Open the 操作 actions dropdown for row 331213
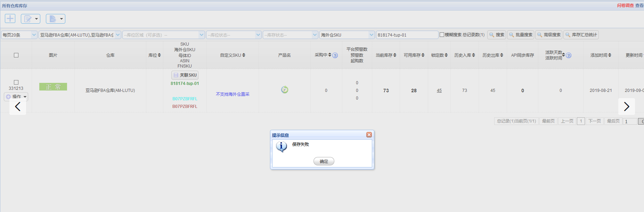 pyautogui.click(x=16, y=97)
